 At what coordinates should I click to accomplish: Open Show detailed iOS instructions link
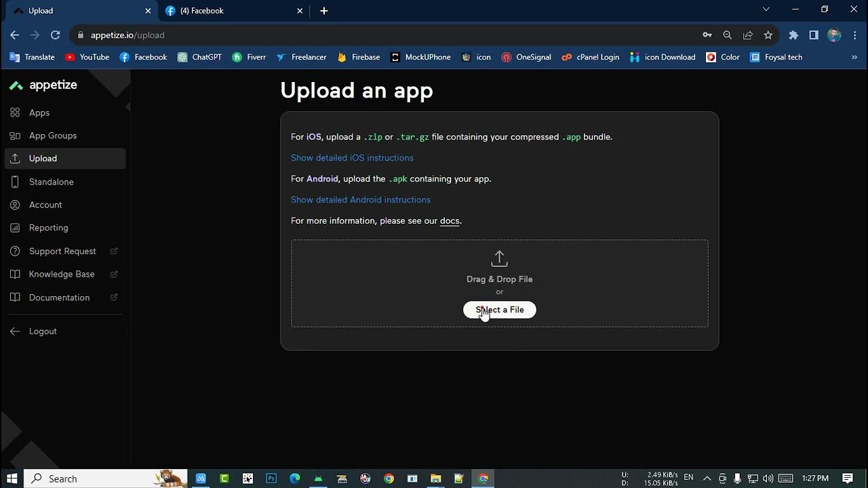352,158
